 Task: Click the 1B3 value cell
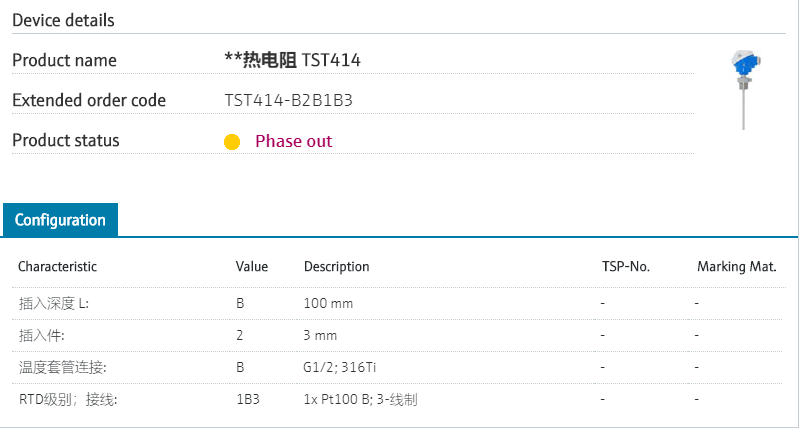click(x=247, y=400)
